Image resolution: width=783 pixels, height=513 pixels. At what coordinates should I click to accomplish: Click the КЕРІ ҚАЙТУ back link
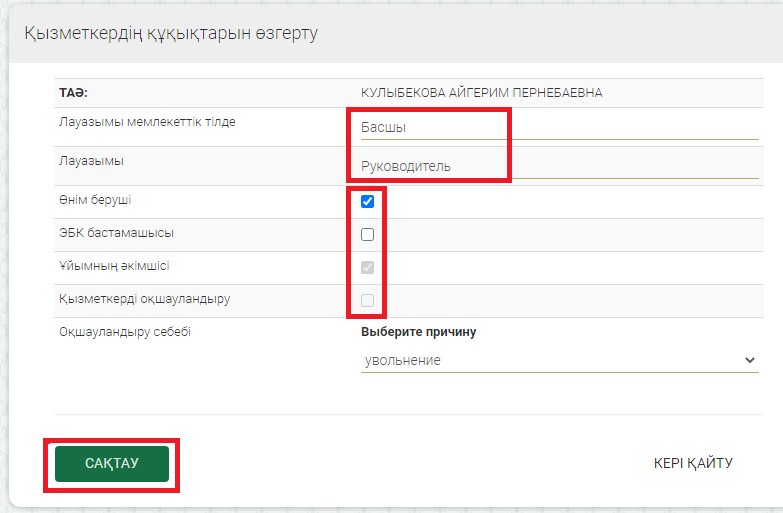click(x=693, y=463)
